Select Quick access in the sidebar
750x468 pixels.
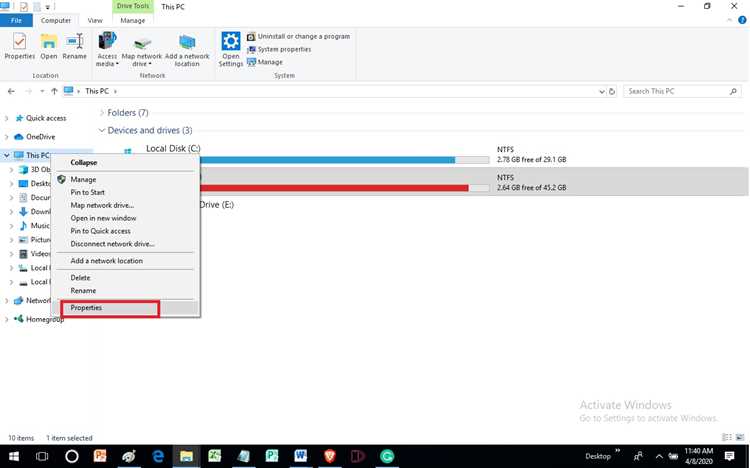41,118
